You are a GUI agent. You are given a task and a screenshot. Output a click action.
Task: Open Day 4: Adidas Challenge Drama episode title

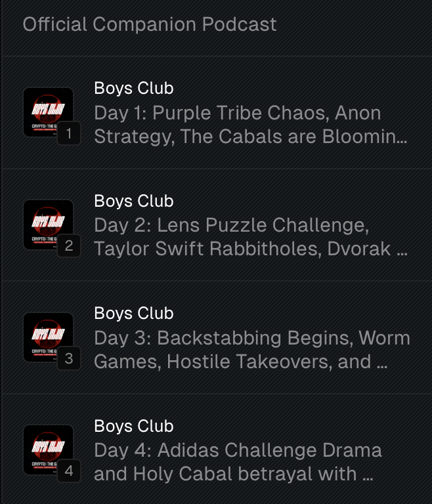coord(238,450)
